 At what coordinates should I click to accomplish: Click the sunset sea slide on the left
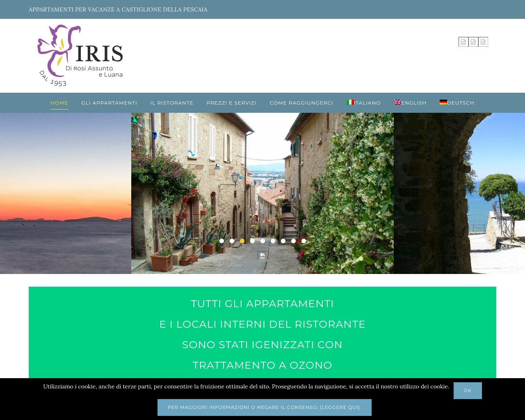(66, 193)
